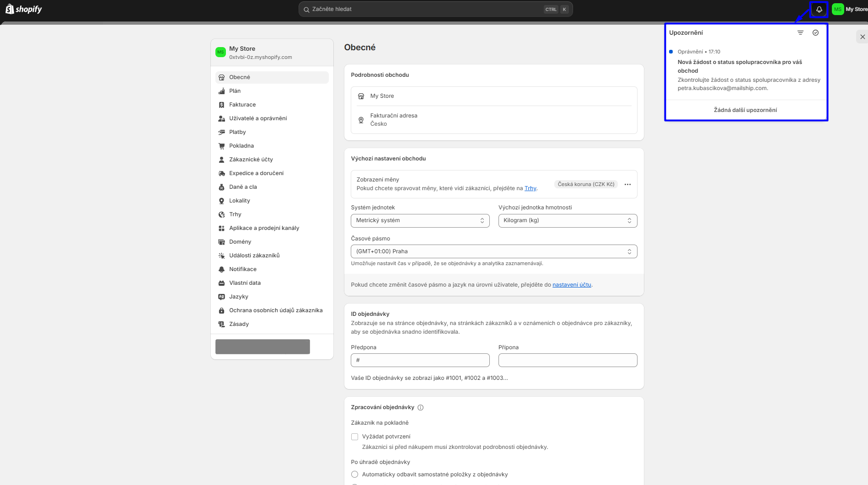Click the Předpona input field

pos(420,360)
